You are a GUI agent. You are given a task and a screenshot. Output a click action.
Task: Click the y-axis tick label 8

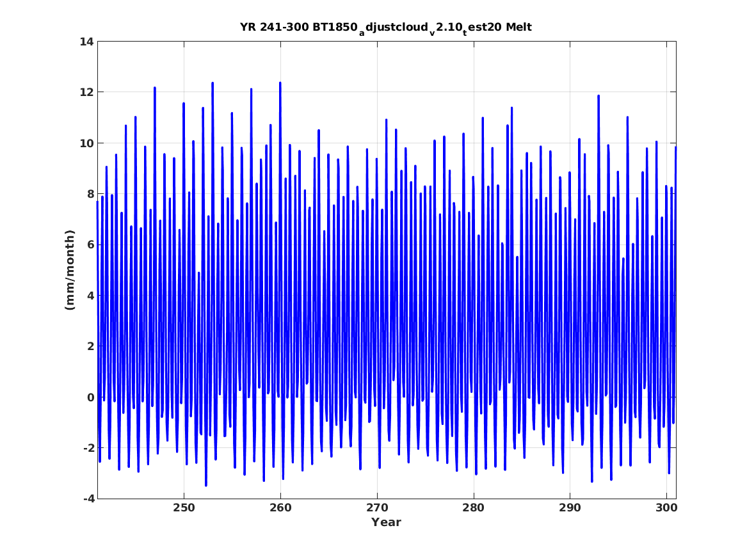pyautogui.click(x=90, y=194)
